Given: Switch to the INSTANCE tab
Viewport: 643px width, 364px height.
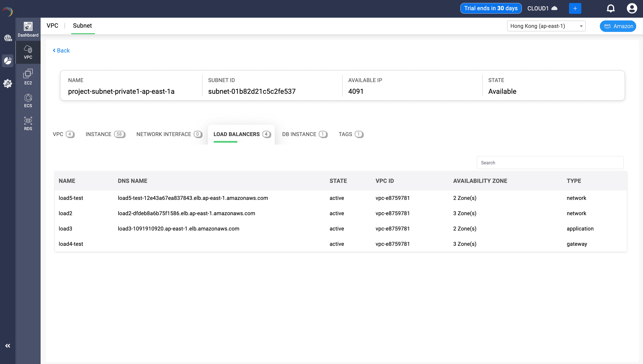Looking at the screenshot, I should (105, 134).
